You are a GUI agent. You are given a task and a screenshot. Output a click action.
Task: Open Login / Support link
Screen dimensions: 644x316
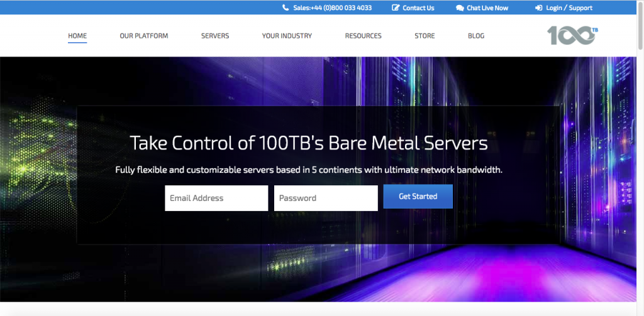[x=569, y=8]
